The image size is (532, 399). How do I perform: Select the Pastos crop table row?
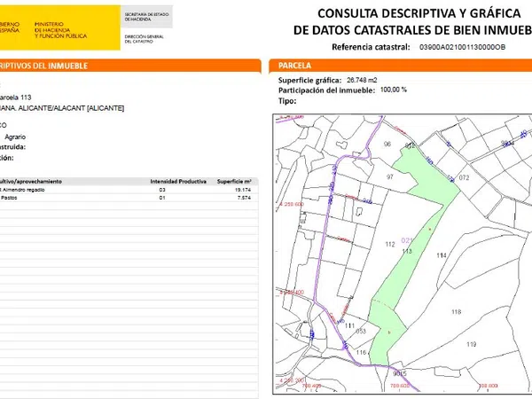(124, 199)
